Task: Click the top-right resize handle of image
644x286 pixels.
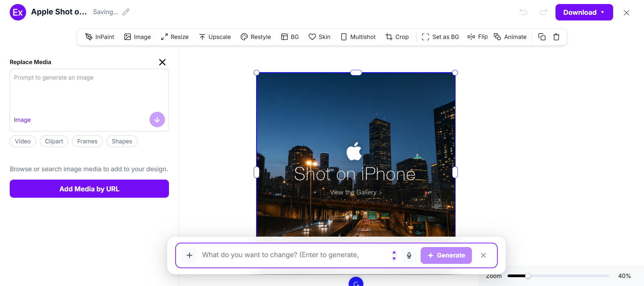Action: coord(455,73)
